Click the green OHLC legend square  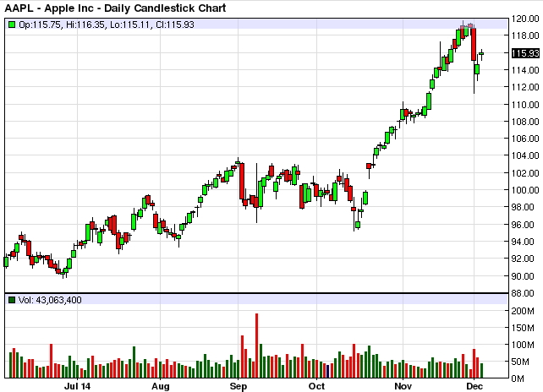point(12,24)
